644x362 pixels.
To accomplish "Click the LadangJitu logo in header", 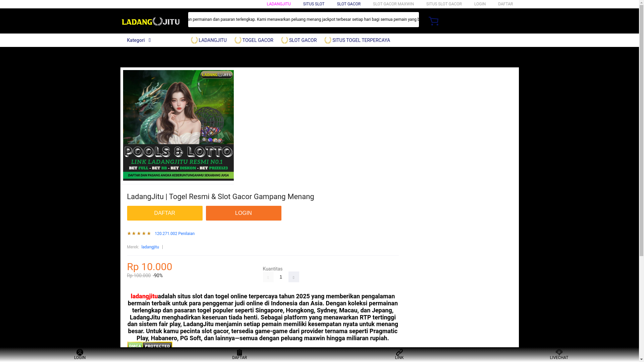I will click(x=151, y=21).
